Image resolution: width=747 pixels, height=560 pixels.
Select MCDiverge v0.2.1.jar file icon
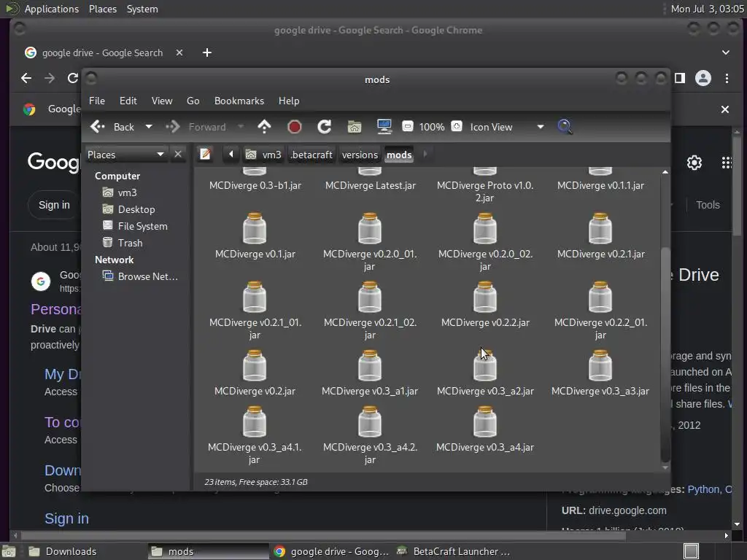[600, 228]
